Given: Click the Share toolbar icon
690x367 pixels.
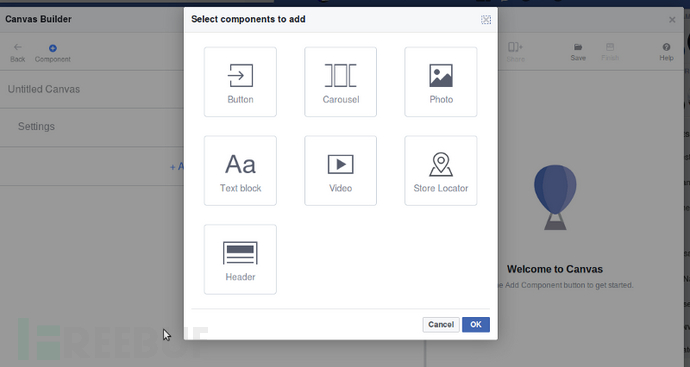Looking at the screenshot, I should point(515,52).
